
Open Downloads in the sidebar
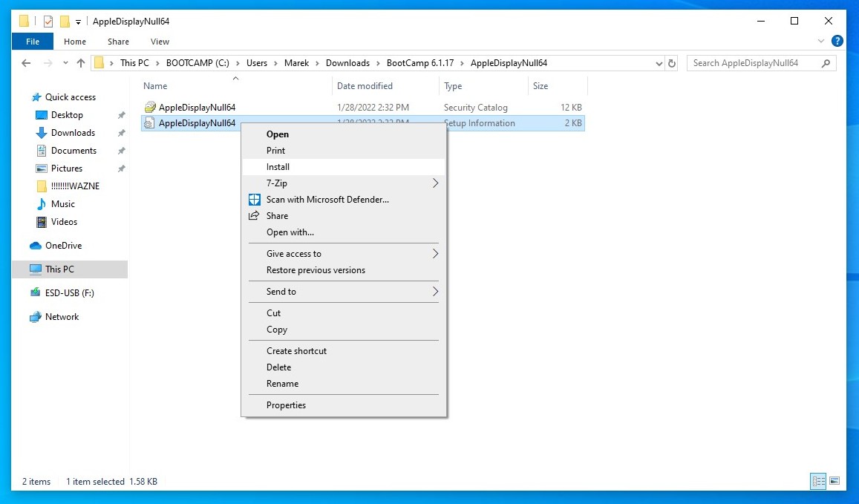[73, 133]
